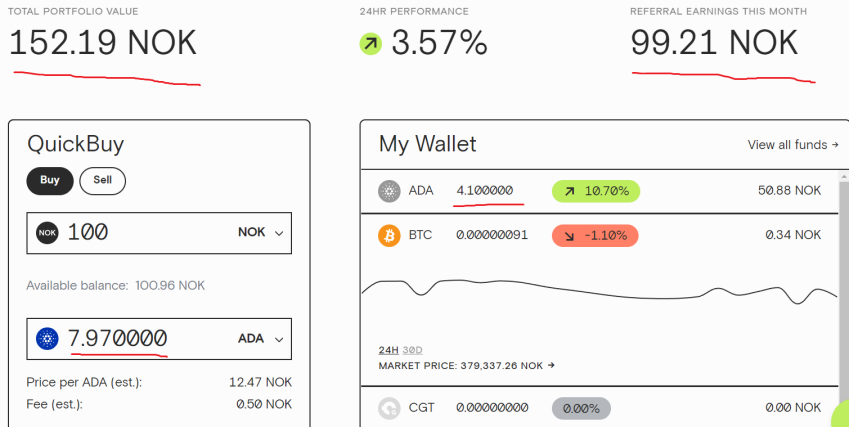Click the ADA coin icon in My Wallet

point(389,191)
